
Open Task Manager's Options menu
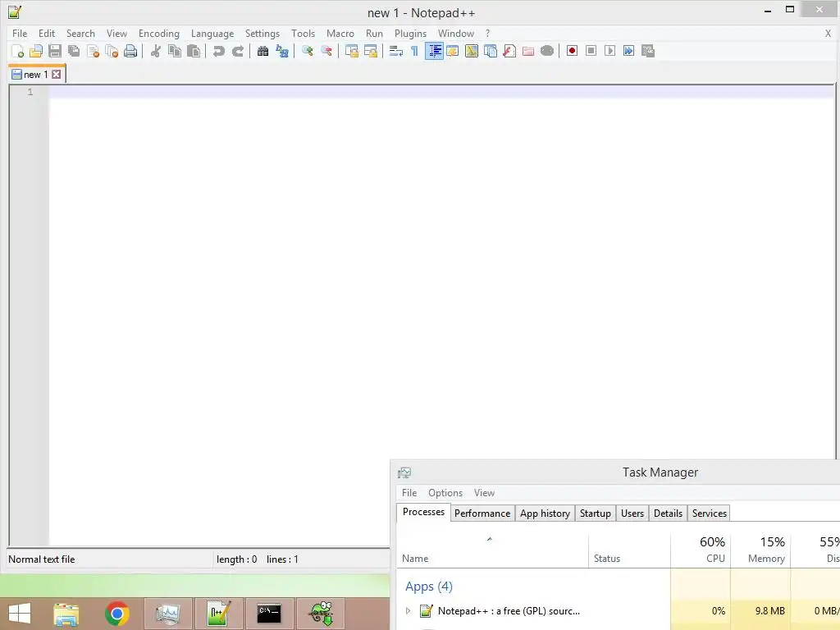coord(445,493)
